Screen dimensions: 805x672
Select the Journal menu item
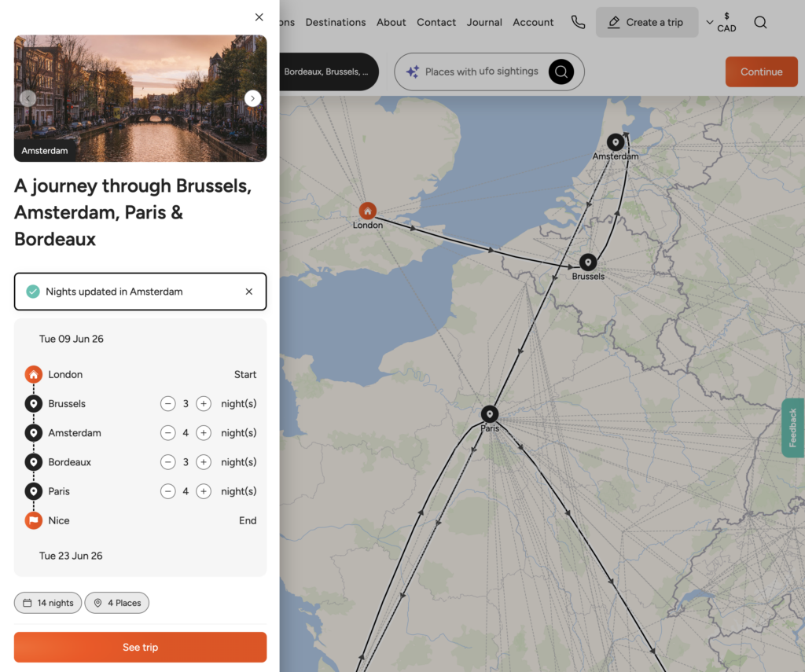pyautogui.click(x=484, y=22)
